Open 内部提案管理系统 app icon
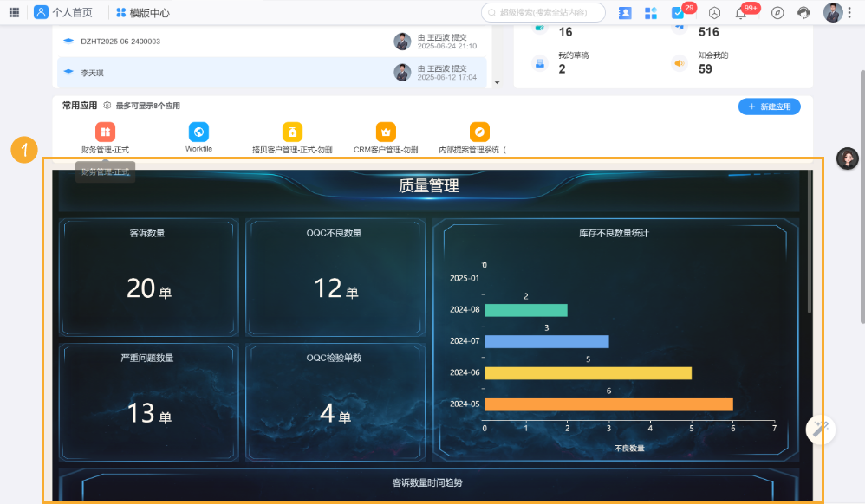The height and width of the screenshot is (504, 865). tap(479, 132)
